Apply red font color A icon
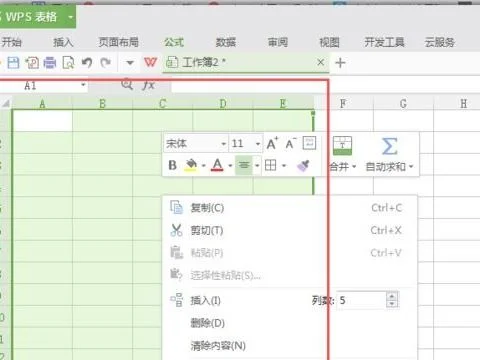480x360 pixels. pyautogui.click(x=217, y=165)
